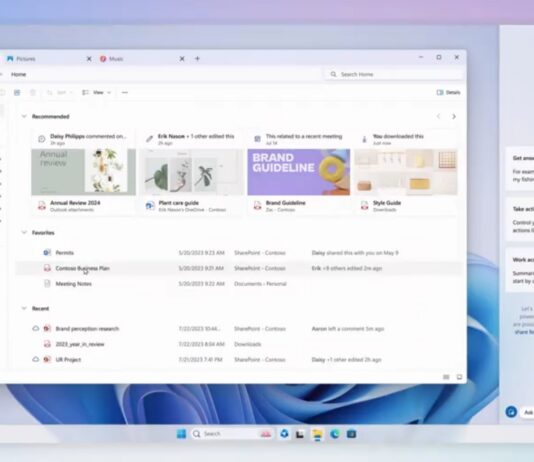Open the Style Guide thumbnail
The height and width of the screenshot is (462, 534).
point(406,172)
